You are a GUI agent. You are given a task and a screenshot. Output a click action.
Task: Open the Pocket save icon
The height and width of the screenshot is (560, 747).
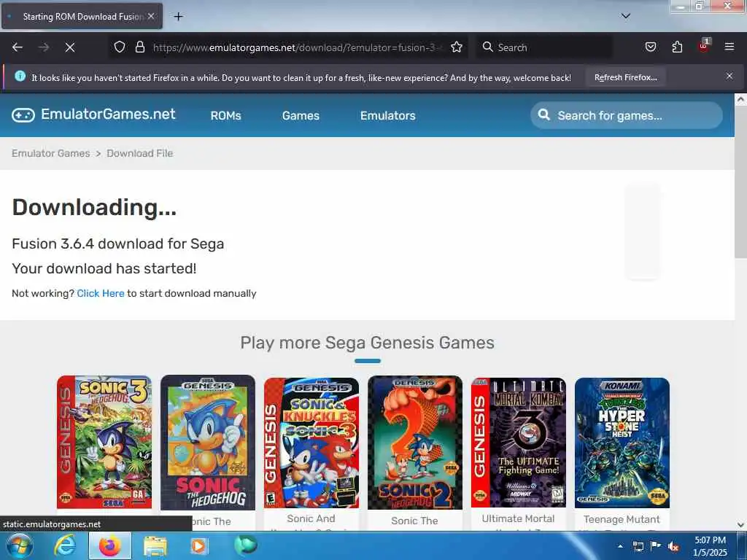[650, 47]
